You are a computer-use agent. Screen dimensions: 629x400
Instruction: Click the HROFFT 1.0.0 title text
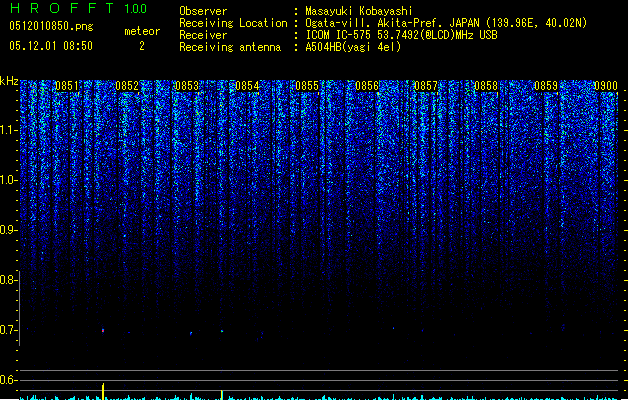coord(78,8)
